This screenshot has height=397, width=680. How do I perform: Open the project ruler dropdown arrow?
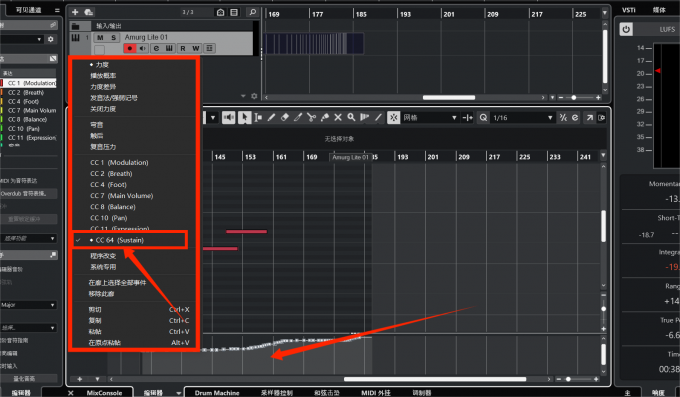point(605,13)
